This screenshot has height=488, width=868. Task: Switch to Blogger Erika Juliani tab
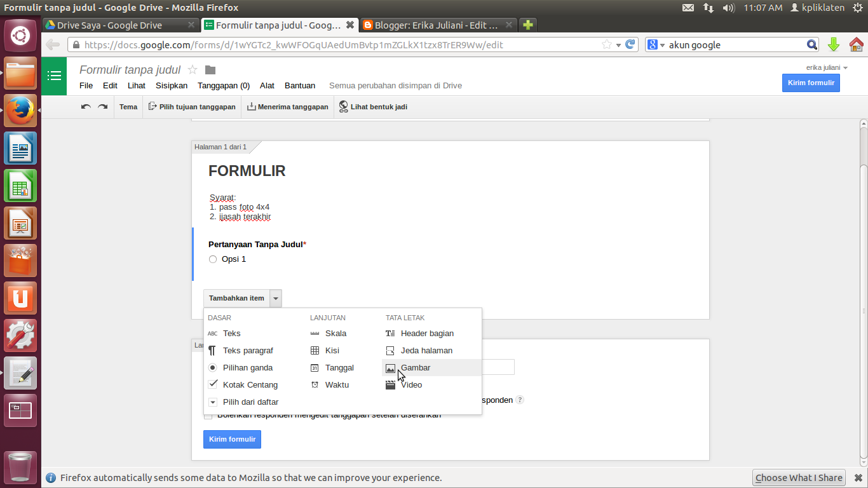coord(438,25)
